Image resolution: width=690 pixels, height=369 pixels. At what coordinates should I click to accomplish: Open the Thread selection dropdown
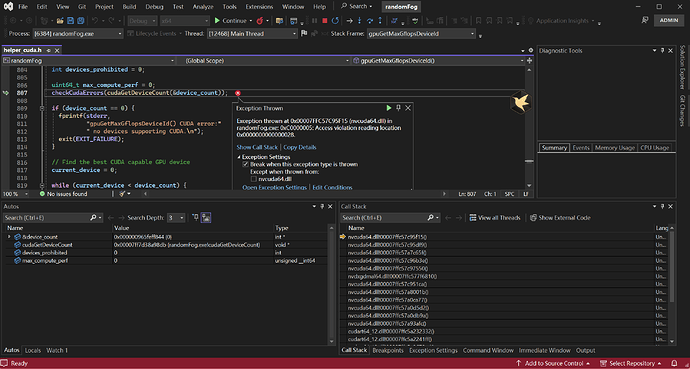[x=252, y=33]
